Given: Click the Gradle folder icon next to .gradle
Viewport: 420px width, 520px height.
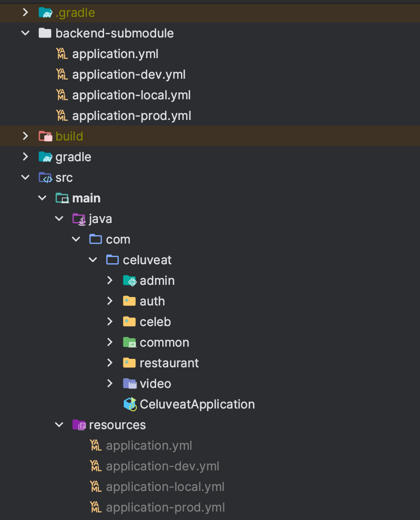Looking at the screenshot, I should click(45, 12).
